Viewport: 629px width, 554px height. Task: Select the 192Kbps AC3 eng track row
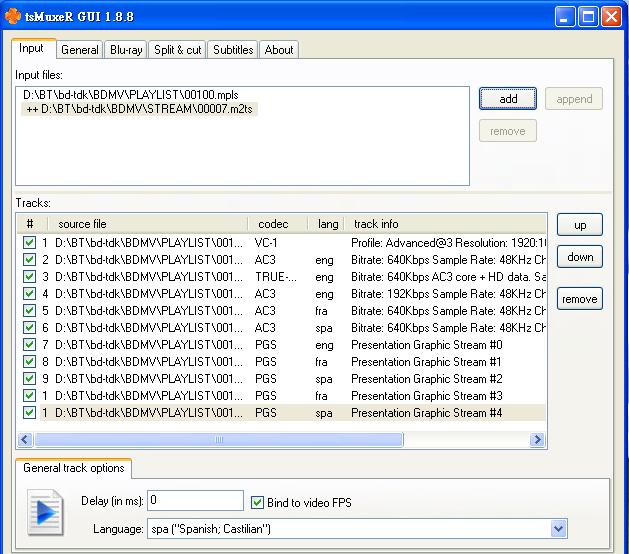(282, 294)
